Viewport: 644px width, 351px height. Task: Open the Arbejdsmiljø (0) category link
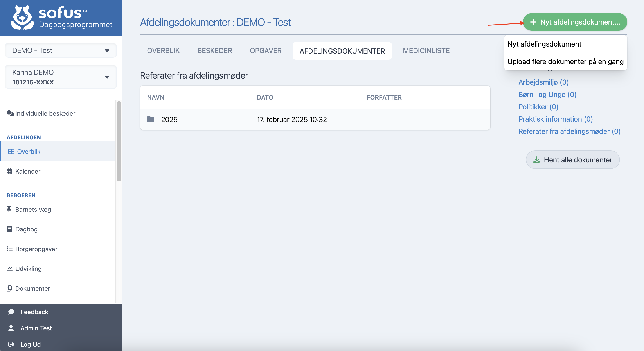coord(543,82)
